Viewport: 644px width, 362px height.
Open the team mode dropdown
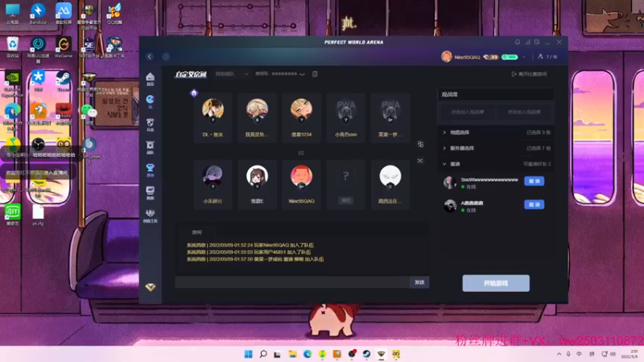point(232,74)
